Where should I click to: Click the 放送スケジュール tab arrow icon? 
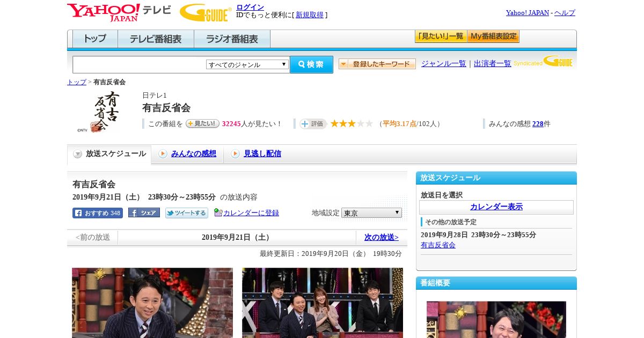pyautogui.click(x=78, y=154)
